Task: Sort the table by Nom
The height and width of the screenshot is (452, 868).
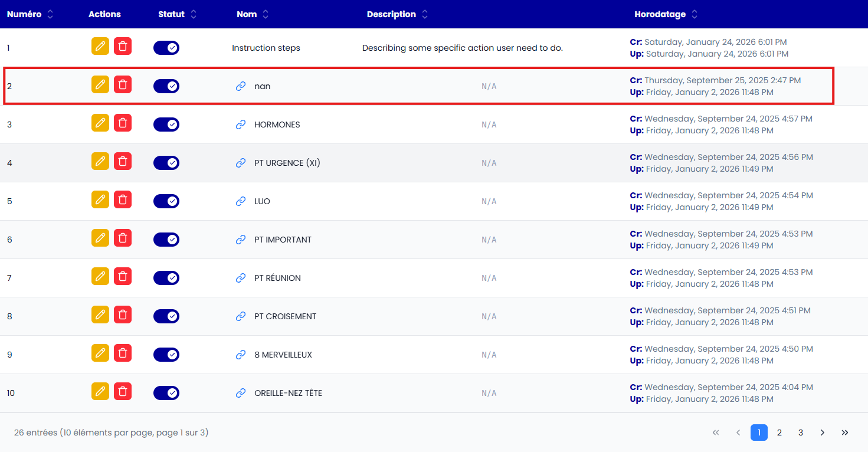Action: point(267,14)
